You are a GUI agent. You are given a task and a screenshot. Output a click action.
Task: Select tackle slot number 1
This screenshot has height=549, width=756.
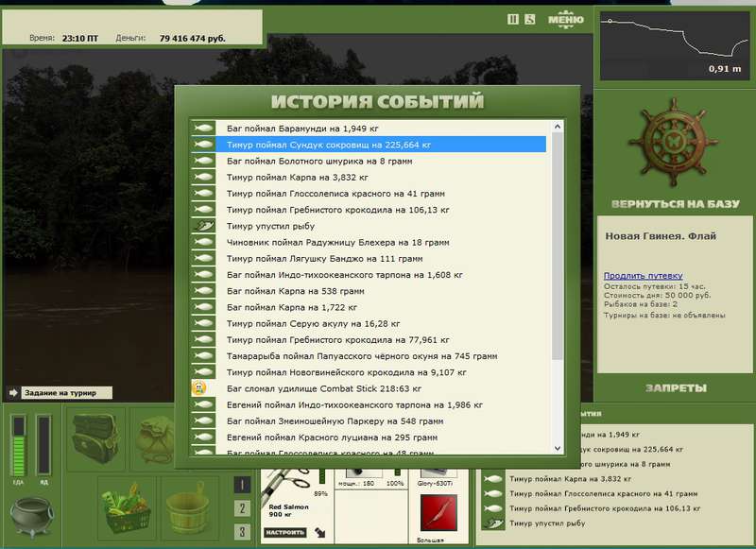coord(242,485)
